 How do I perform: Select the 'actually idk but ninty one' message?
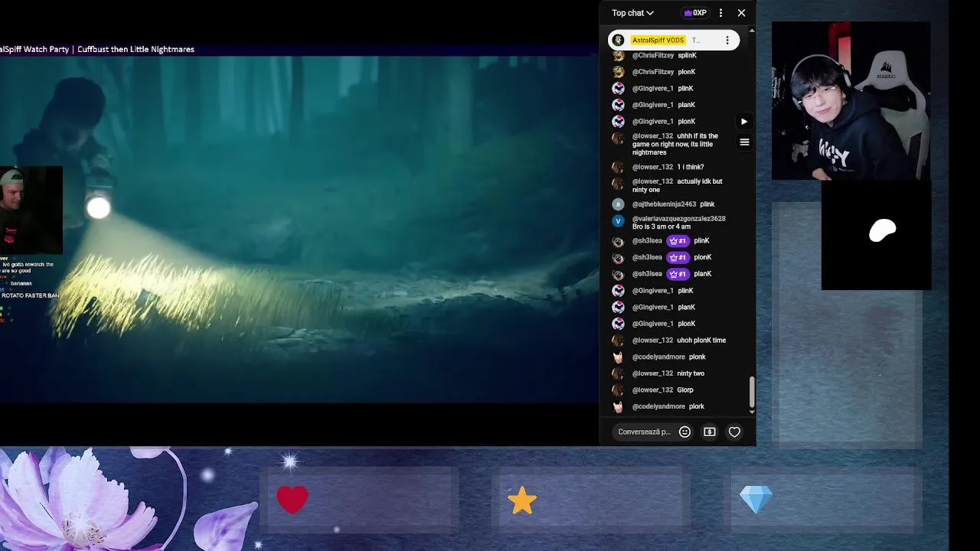click(x=678, y=185)
